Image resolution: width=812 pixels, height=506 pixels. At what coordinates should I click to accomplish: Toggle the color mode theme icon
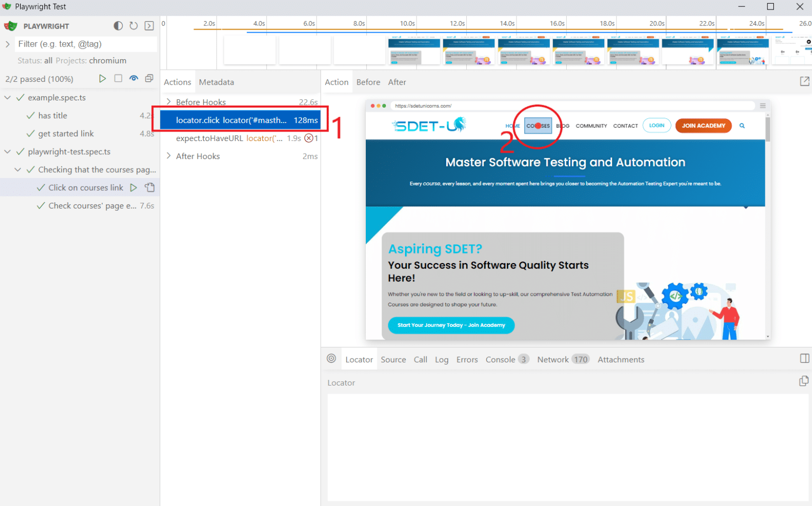(x=118, y=26)
